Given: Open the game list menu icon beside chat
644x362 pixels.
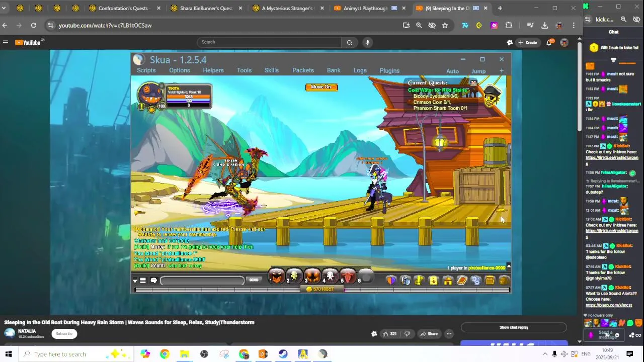Looking at the screenshot, I should point(143,281).
